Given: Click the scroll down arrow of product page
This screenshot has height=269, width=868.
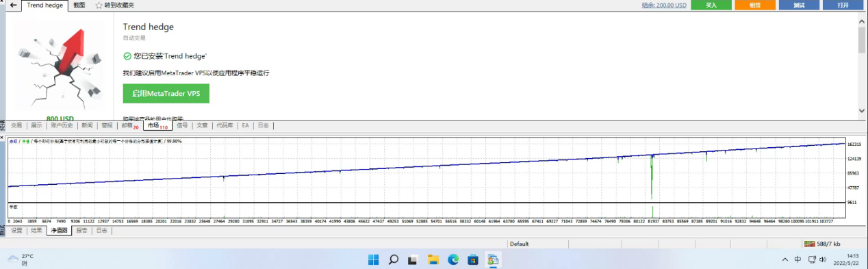Looking at the screenshot, I should 861,110.
